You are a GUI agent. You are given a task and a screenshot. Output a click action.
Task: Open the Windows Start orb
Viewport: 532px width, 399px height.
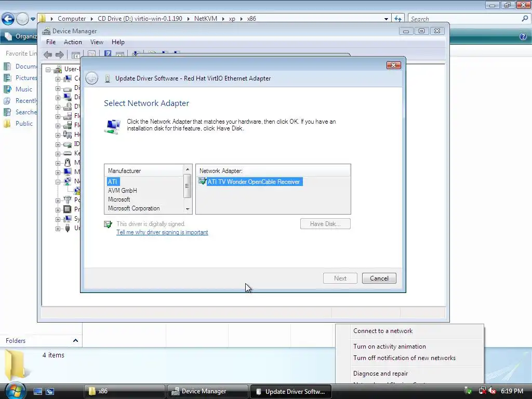point(15,391)
